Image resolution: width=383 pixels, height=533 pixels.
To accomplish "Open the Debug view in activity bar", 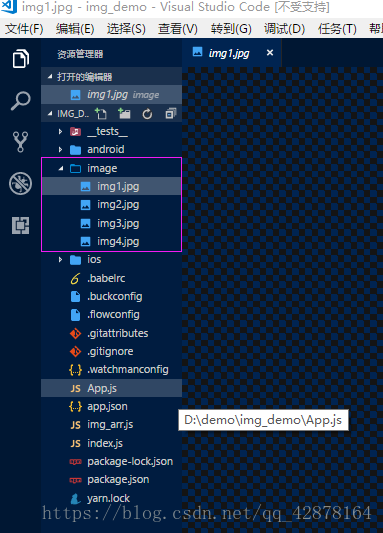I will coord(20,184).
